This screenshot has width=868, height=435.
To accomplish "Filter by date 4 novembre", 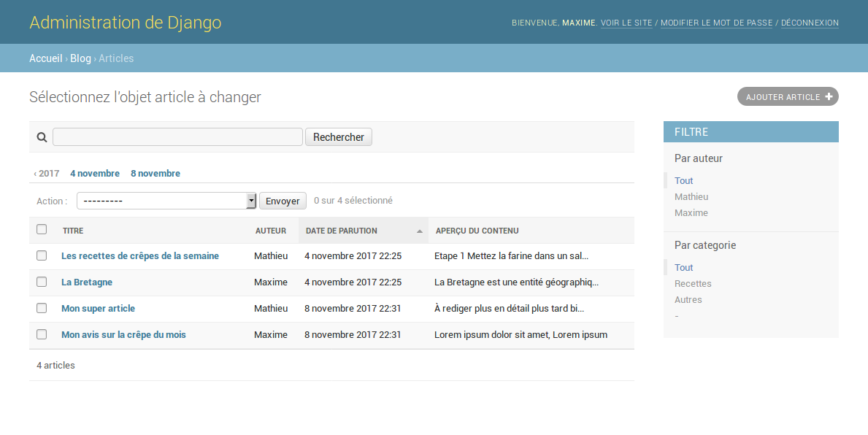I will click(95, 173).
